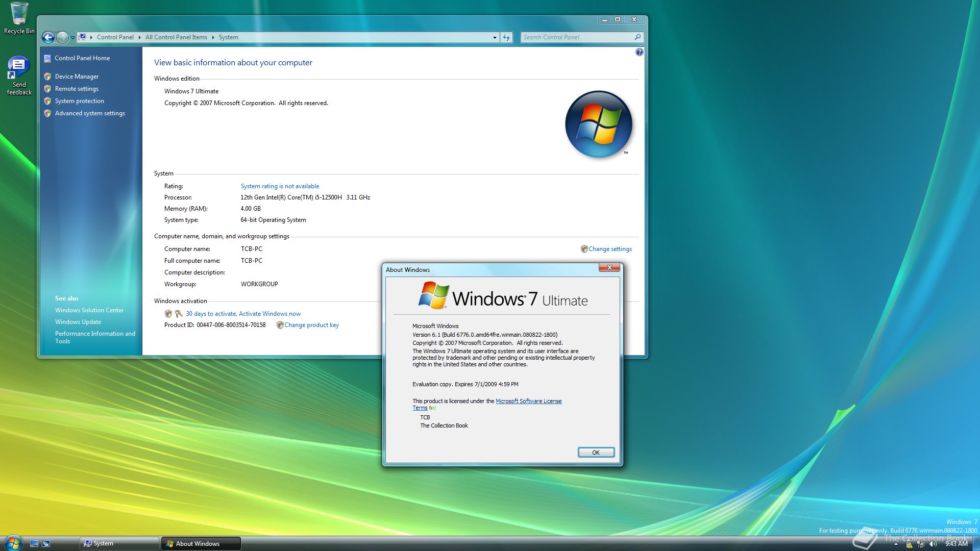The image size is (980, 551).
Task: Click Change settings for computer name
Action: click(610, 249)
